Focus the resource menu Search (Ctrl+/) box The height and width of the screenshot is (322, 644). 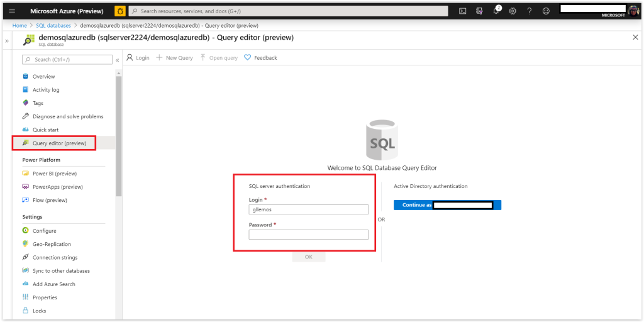point(67,60)
